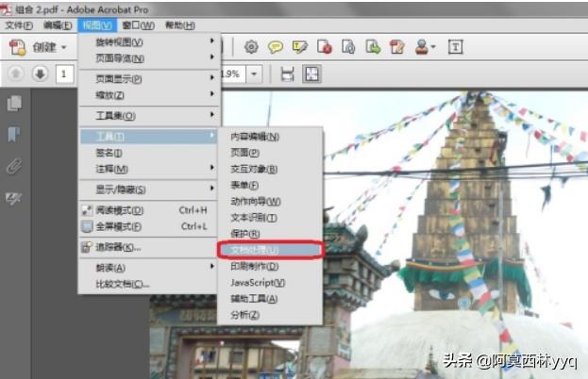This screenshot has width=588, height=379.
Task: Click the previous page up arrow
Action: [16, 74]
